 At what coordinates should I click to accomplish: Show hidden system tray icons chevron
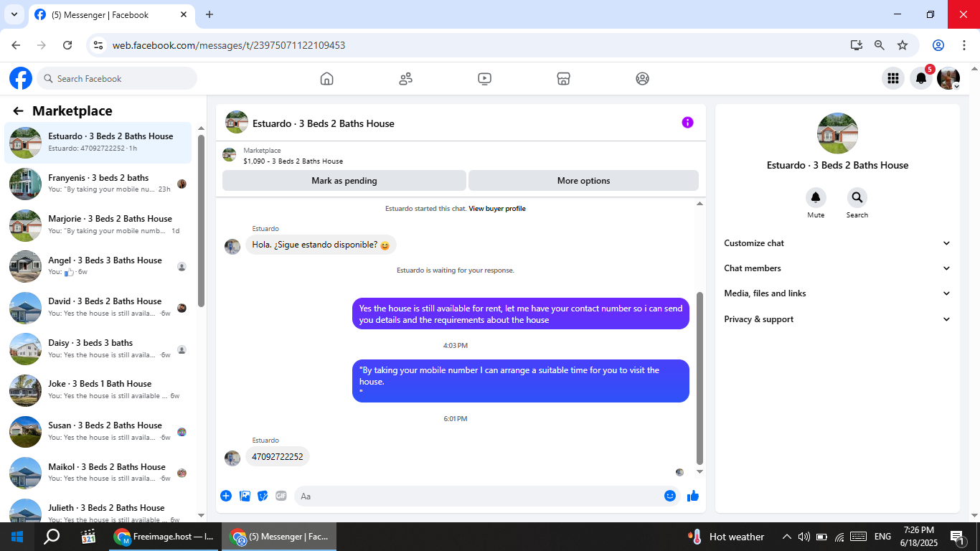coord(786,537)
